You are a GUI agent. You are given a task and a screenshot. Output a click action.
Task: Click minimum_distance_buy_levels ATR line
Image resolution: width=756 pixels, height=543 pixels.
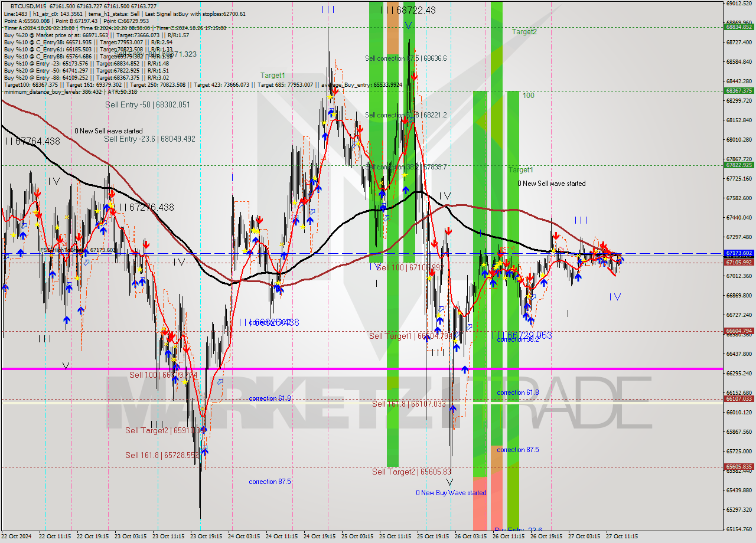tap(70, 91)
